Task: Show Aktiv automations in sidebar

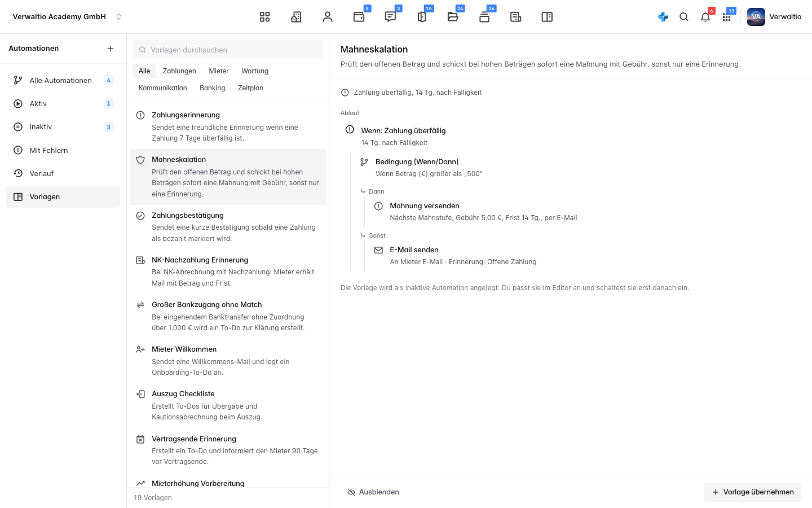Action: (63, 103)
